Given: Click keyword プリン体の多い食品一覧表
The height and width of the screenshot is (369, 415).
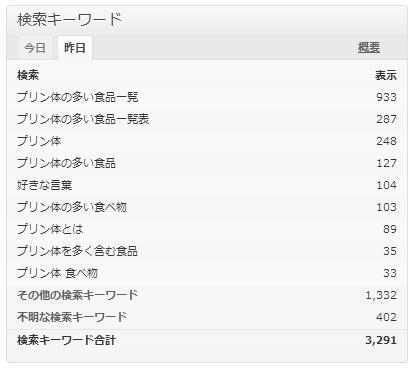Looking at the screenshot, I should 83,119.
